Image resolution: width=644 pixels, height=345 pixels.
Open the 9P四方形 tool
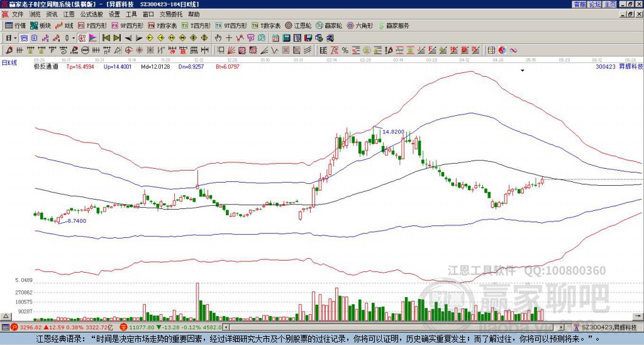click(x=127, y=25)
